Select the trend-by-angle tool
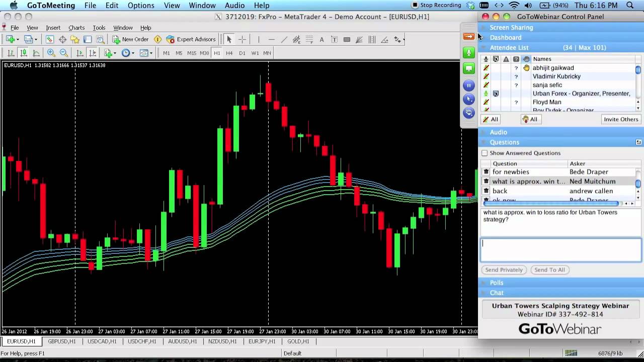 point(384,39)
